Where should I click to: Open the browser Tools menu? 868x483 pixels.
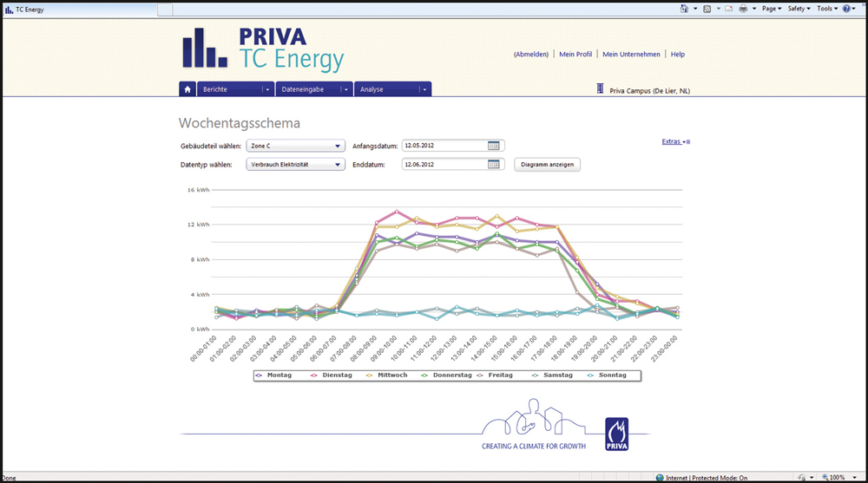(x=827, y=9)
